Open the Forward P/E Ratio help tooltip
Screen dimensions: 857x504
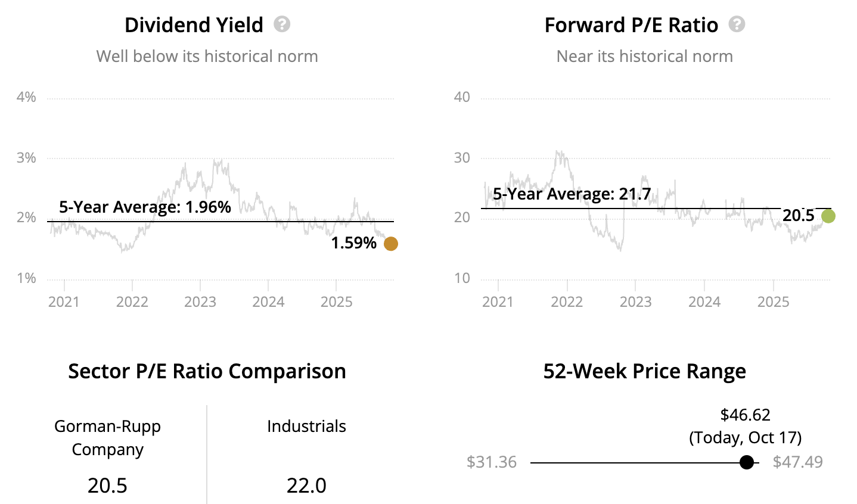click(x=737, y=24)
